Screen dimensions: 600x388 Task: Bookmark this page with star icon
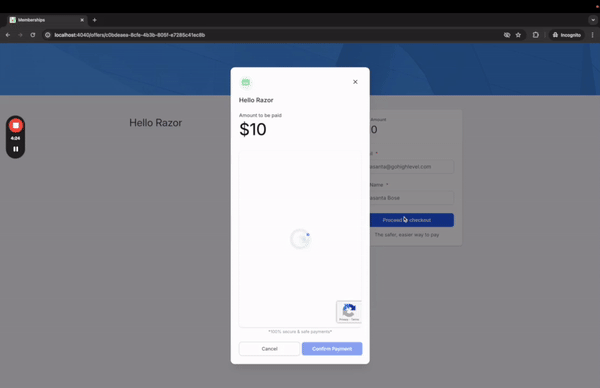(518, 35)
